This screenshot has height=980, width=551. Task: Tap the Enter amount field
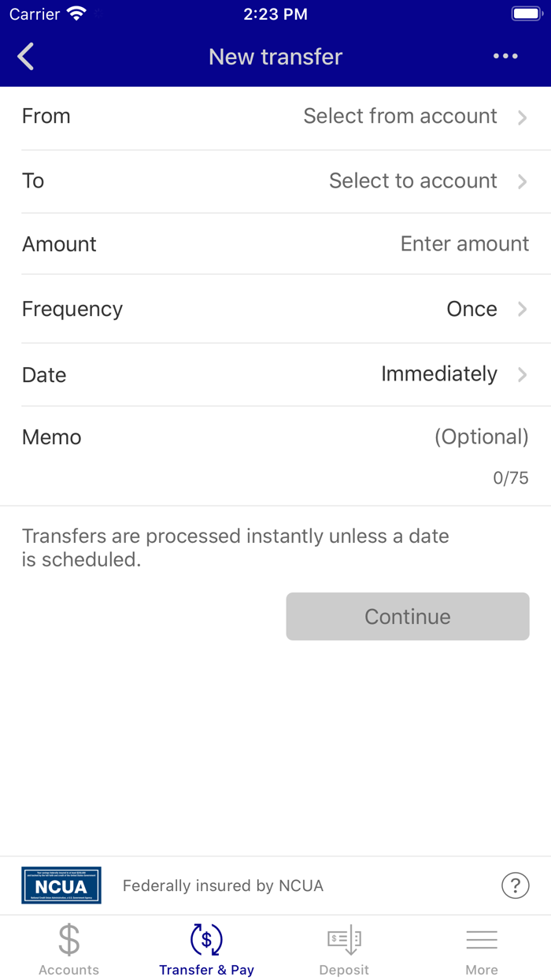464,244
